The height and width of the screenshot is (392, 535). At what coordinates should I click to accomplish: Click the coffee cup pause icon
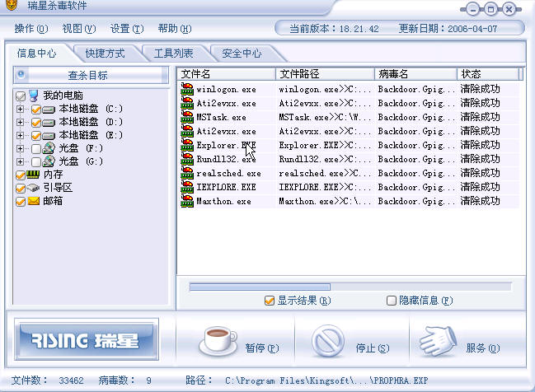218,341
